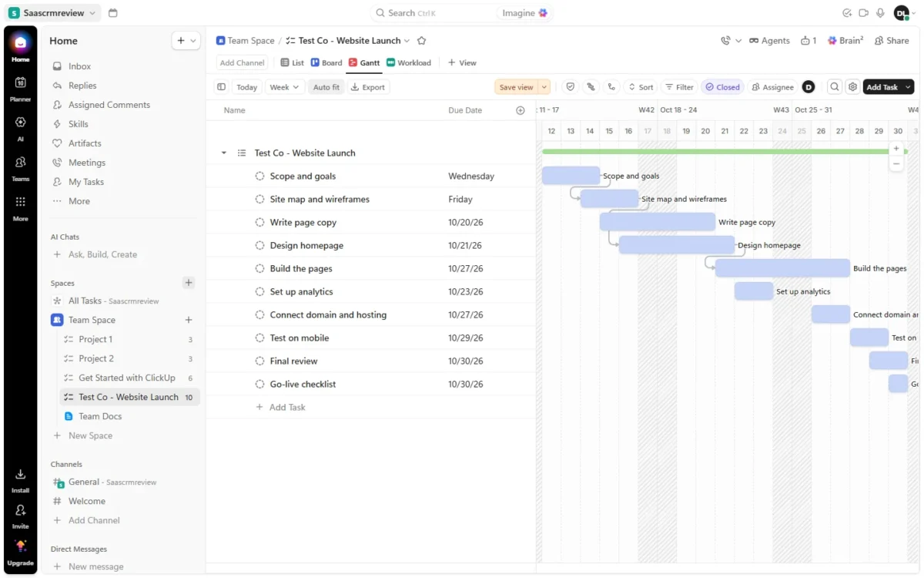Click the Write page copy Gantt bar

click(658, 222)
